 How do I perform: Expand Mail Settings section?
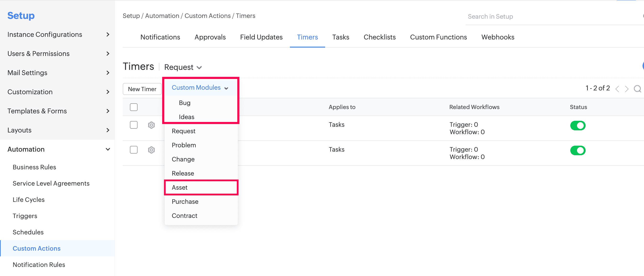point(57,73)
